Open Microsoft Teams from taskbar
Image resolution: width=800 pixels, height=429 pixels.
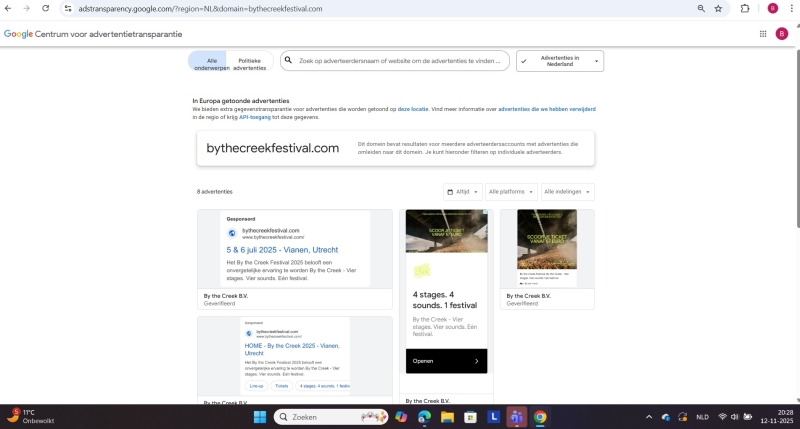(x=516, y=417)
